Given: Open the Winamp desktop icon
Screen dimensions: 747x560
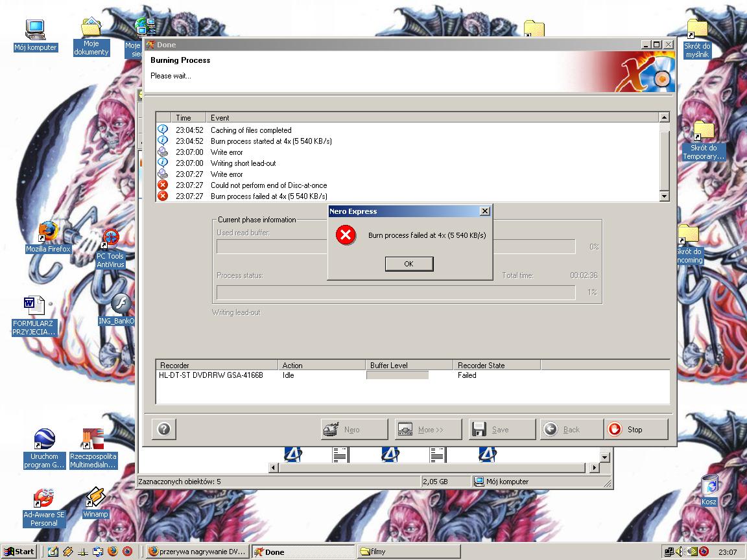Looking at the screenshot, I should click(95, 503).
